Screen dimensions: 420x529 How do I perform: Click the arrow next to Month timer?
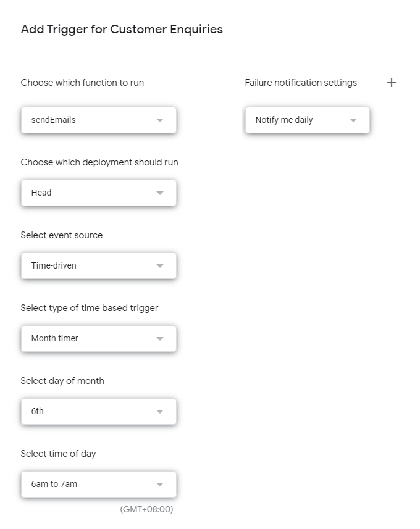pyautogui.click(x=160, y=339)
